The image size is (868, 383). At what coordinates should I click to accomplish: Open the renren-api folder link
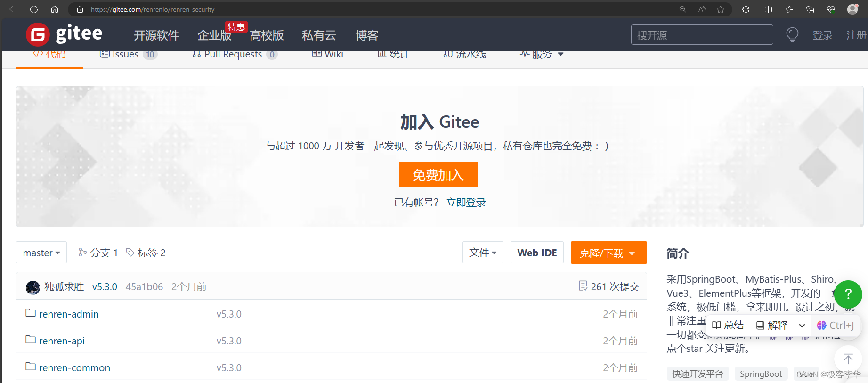[x=62, y=341]
